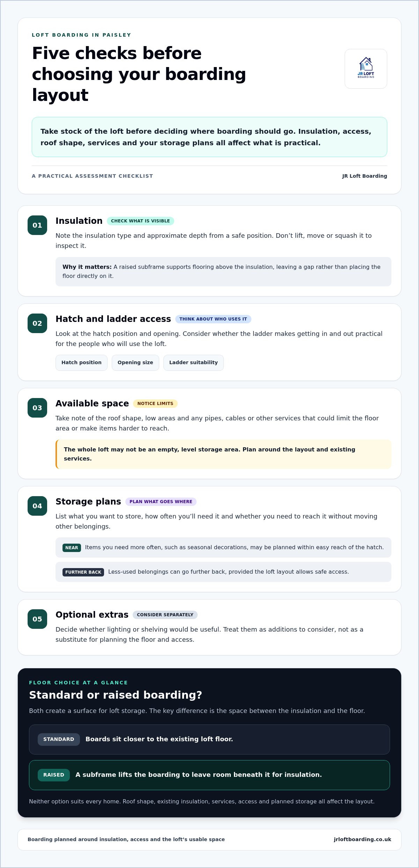Select the Opening size chip
419x868 pixels.
point(135,362)
